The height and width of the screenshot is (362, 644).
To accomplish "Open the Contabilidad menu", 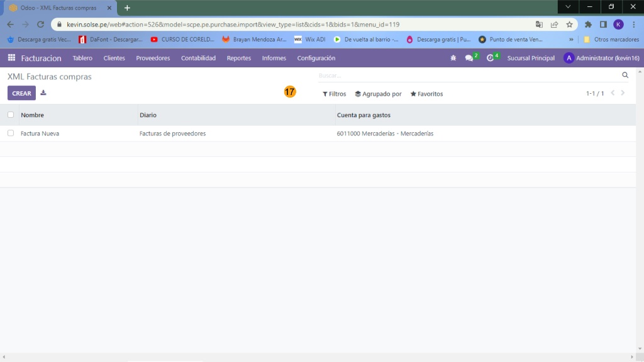I will (198, 58).
